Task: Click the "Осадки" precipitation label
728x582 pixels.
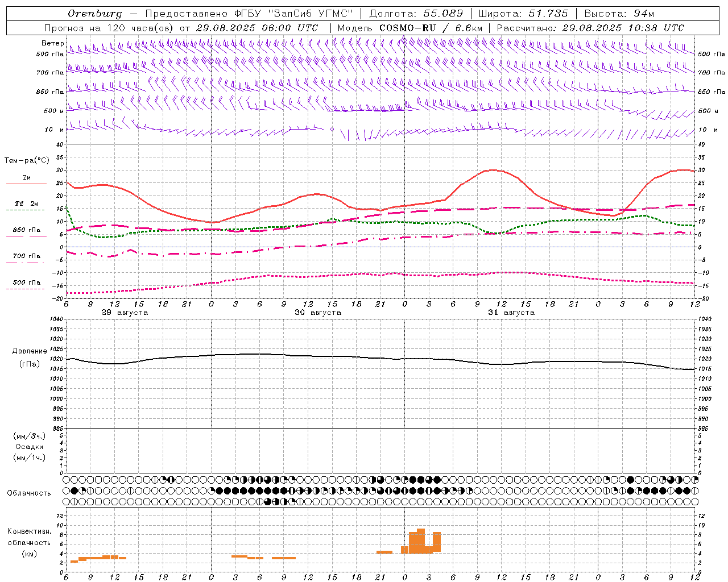Action: click(x=29, y=447)
